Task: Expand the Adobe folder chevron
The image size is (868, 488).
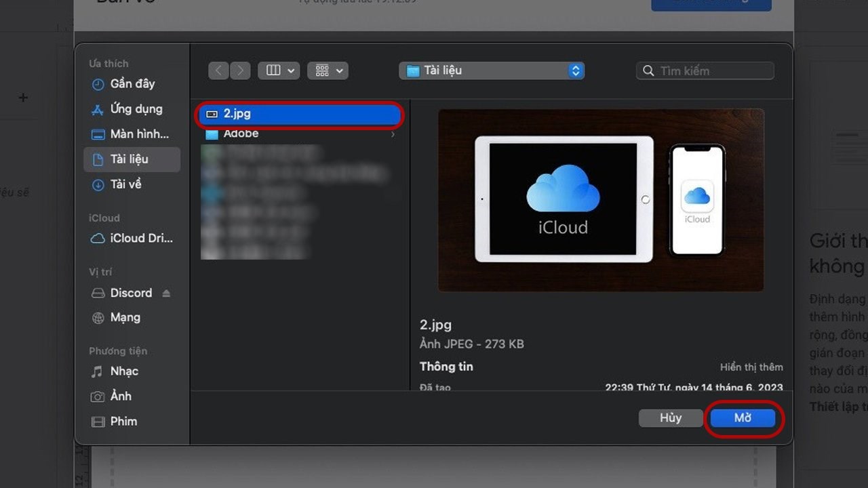Action: tap(393, 135)
